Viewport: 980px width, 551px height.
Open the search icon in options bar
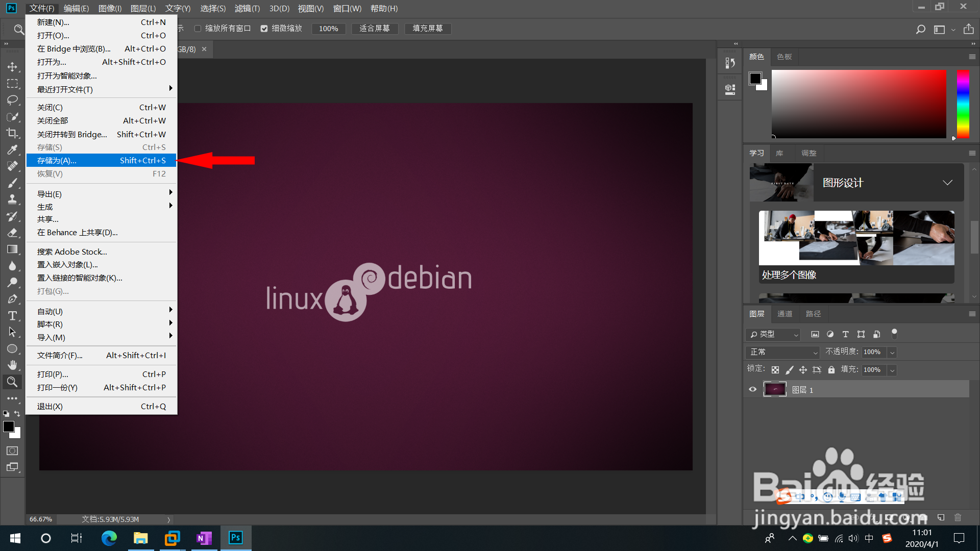[920, 29]
